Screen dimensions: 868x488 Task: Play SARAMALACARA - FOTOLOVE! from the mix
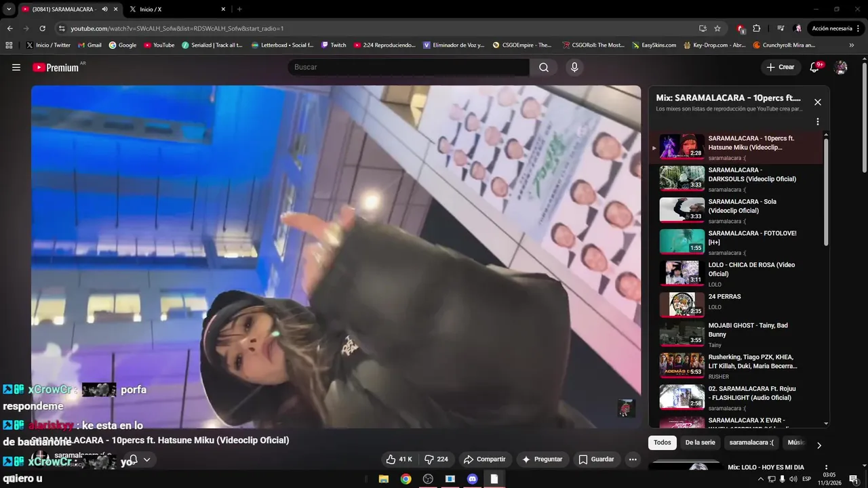736,242
